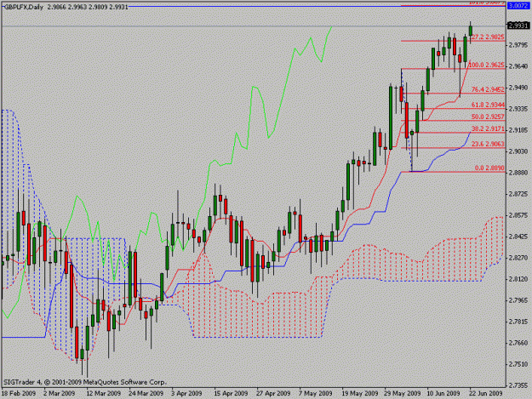Click price axis value 2.8120
Viewport: 532px width, 399px height.
(518, 279)
